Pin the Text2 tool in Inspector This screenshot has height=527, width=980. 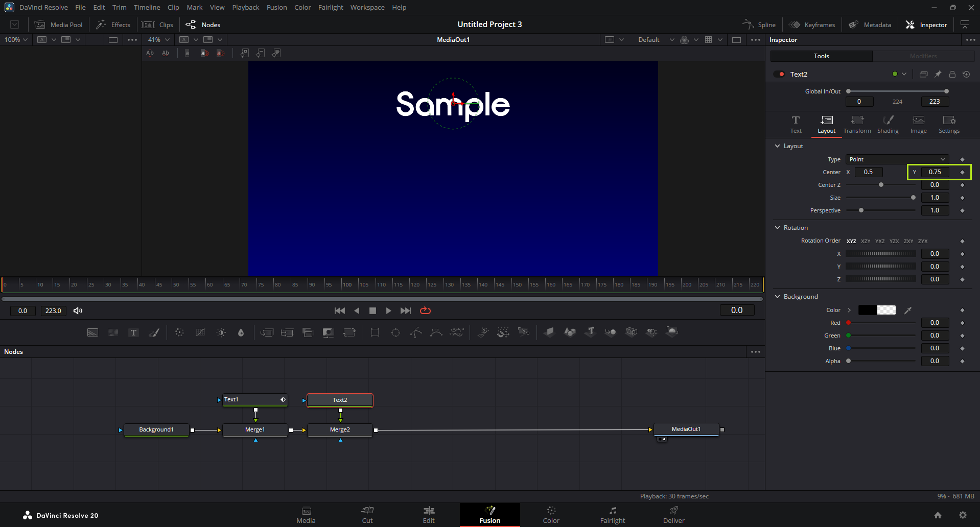[x=938, y=74]
